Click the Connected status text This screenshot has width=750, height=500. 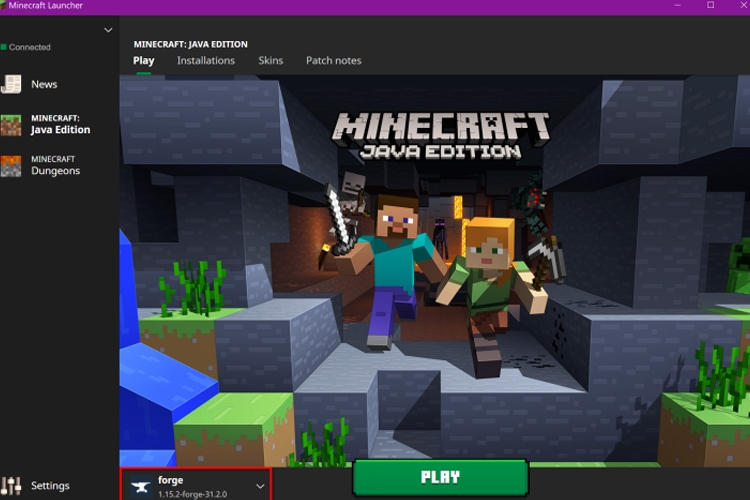29,47
